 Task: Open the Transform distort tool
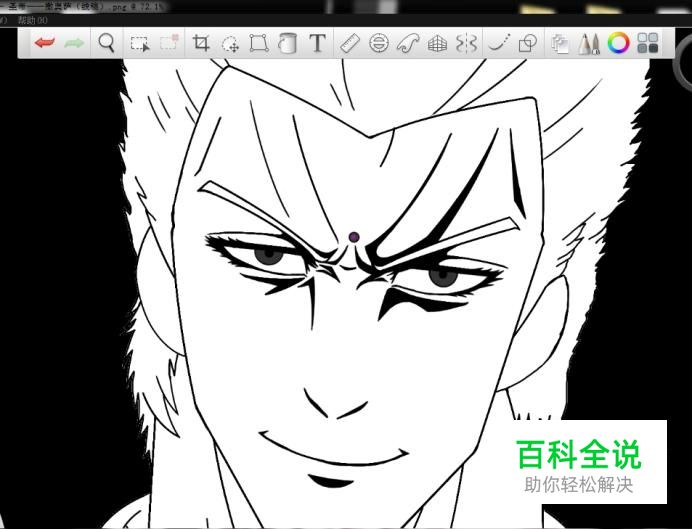pyautogui.click(x=259, y=43)
